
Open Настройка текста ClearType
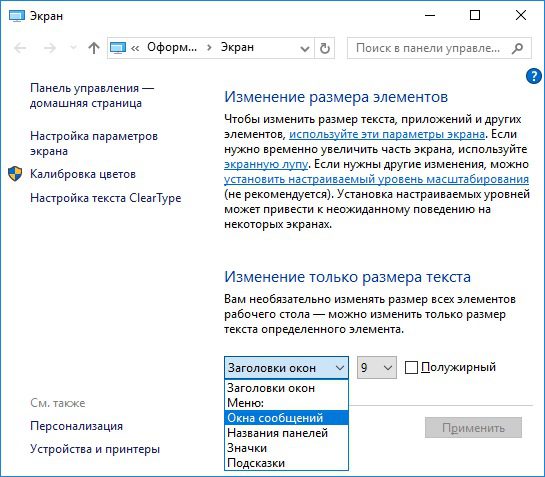pos(106,198)
